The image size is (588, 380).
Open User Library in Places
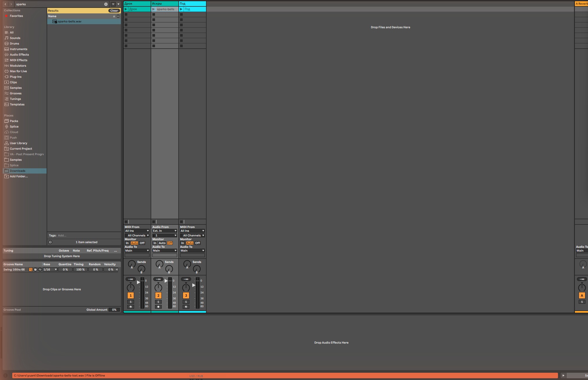click(x=18, y=143)
